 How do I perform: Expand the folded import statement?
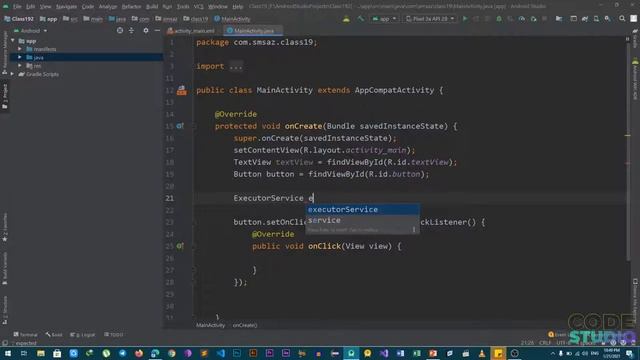236,67
